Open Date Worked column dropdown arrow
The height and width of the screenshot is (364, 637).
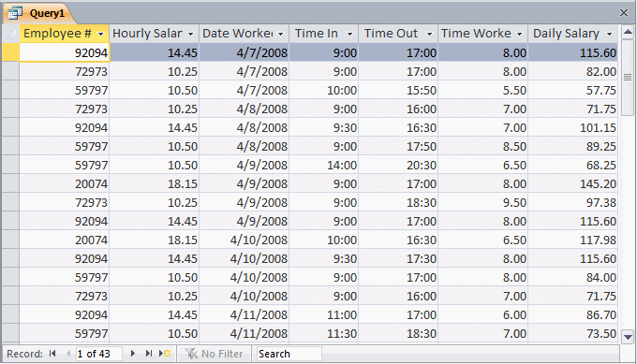(x=281, y=34)
